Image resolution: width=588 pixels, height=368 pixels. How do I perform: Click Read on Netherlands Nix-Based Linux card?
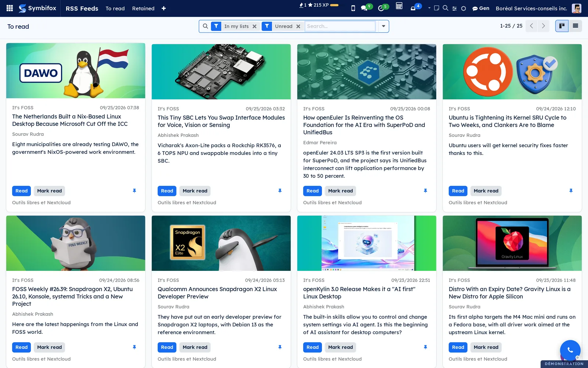pos(21,191)
